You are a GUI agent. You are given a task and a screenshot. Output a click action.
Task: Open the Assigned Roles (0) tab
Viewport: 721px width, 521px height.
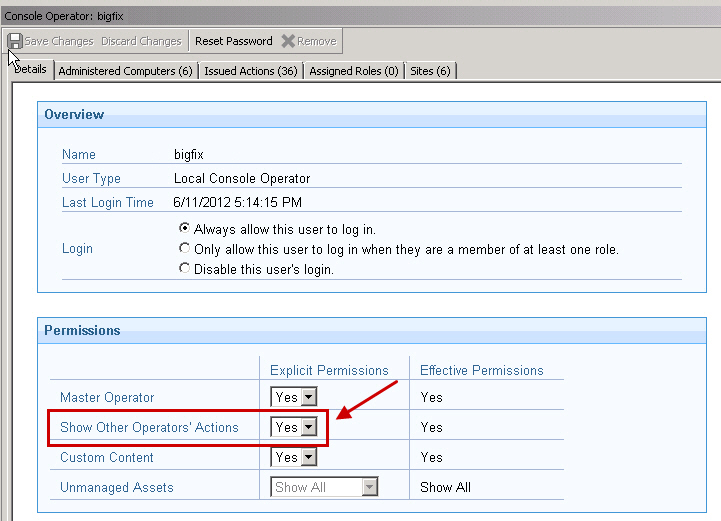[354, 71]
